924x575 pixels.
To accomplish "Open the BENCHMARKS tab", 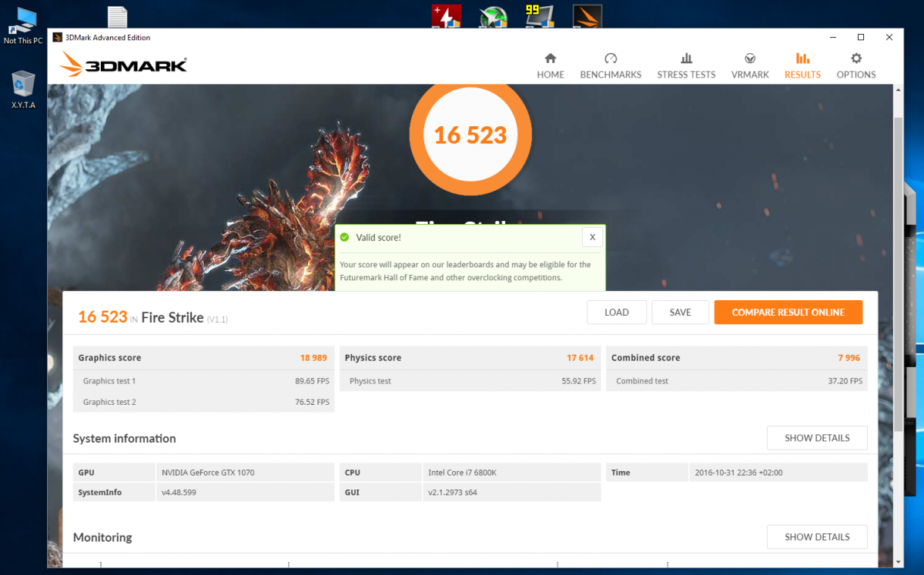I will tap(611, 66).
